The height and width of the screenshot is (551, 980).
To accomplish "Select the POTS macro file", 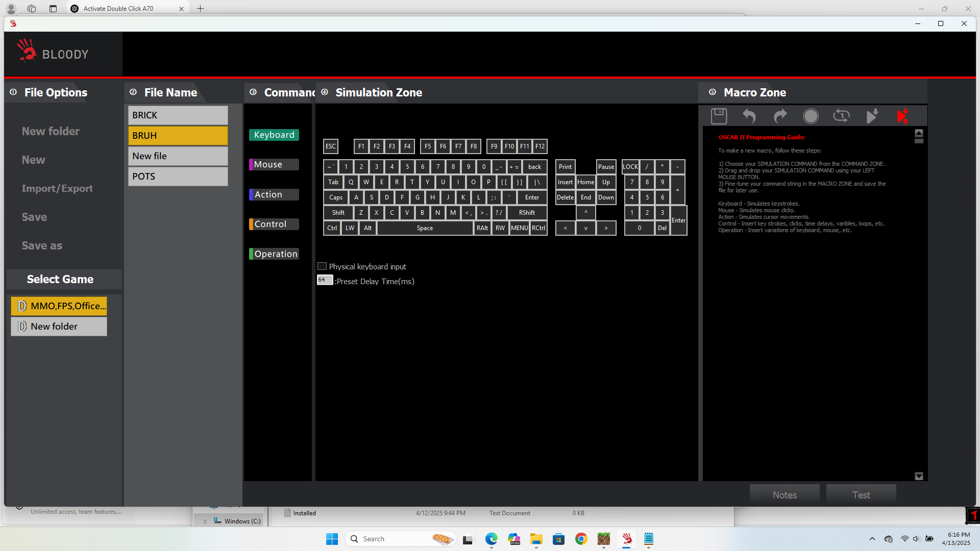I will tap(178, 177).
